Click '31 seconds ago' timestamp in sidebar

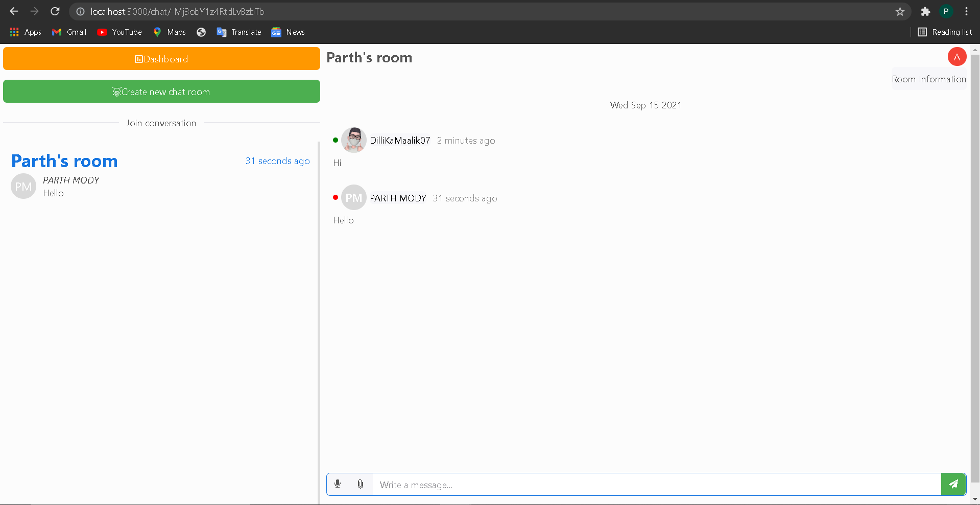click(x=277, y=161)
